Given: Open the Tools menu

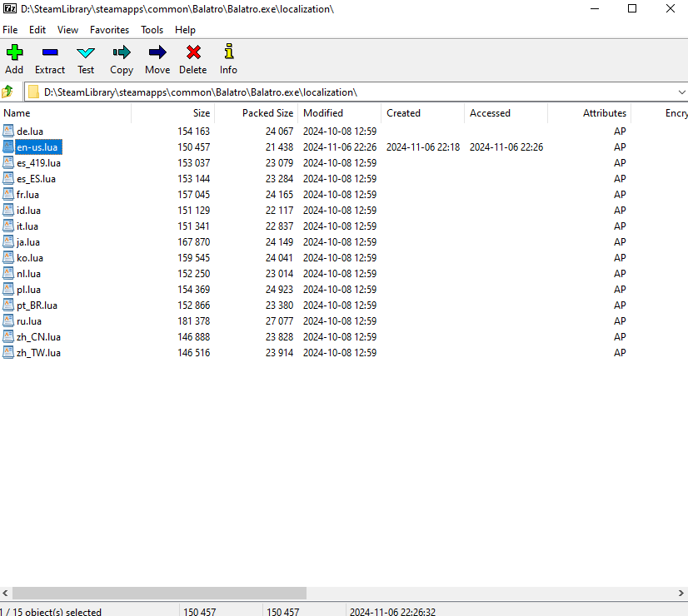Looking at the screenshot, I should [x=152, y=30].
